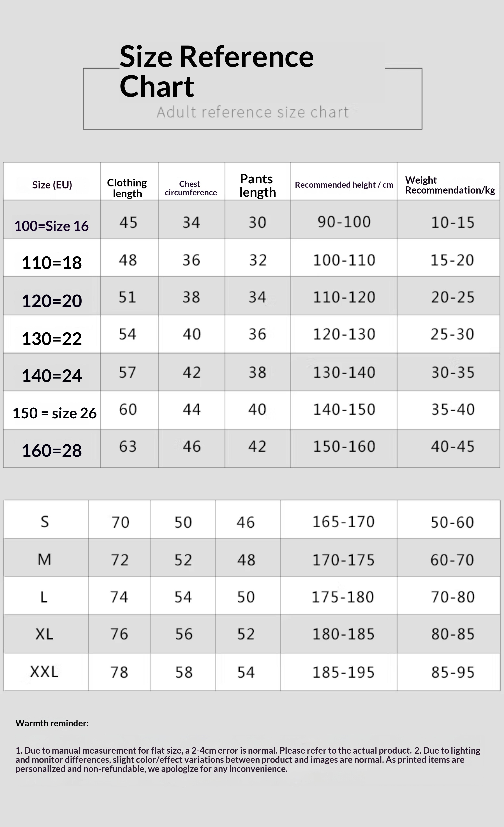Click the 'Warmth reminder:' heading text

(52, 723)
